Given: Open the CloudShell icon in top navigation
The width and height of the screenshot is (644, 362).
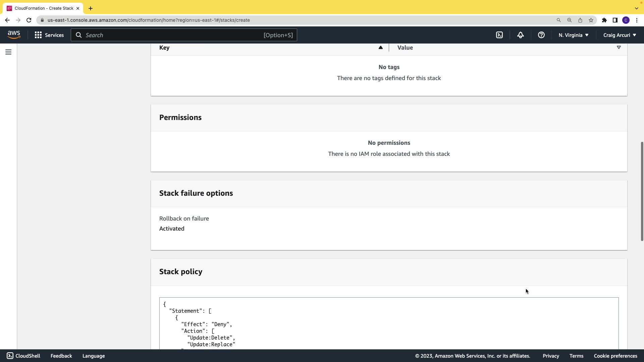Looking at the screenshot, I should 499,35.
